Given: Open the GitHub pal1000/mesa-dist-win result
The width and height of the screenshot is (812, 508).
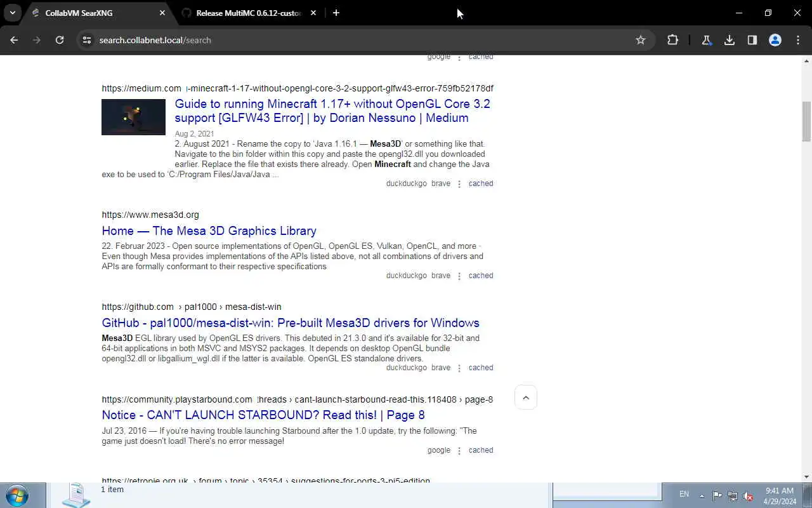Looking at the screenshot, I should tap(291, 323).
